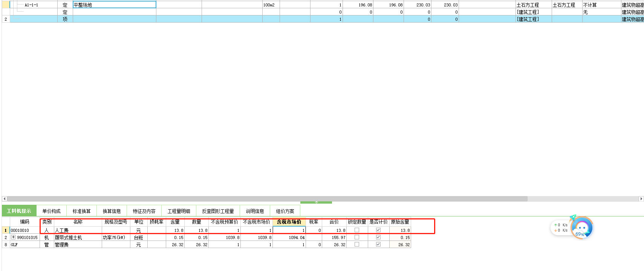Screen dimensions: 644x271
Task: Click the 196.08 unit price cell in A1-1-1 row
Action: (x=358, y=5)
